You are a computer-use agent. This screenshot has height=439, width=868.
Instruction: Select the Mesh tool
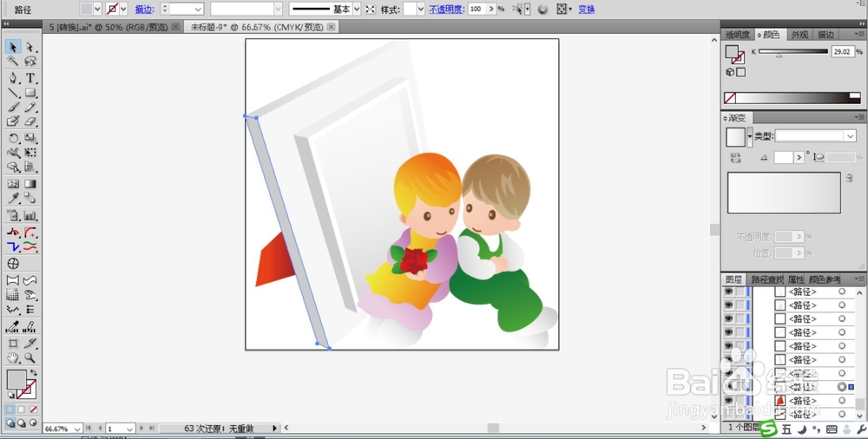(13, 184)
